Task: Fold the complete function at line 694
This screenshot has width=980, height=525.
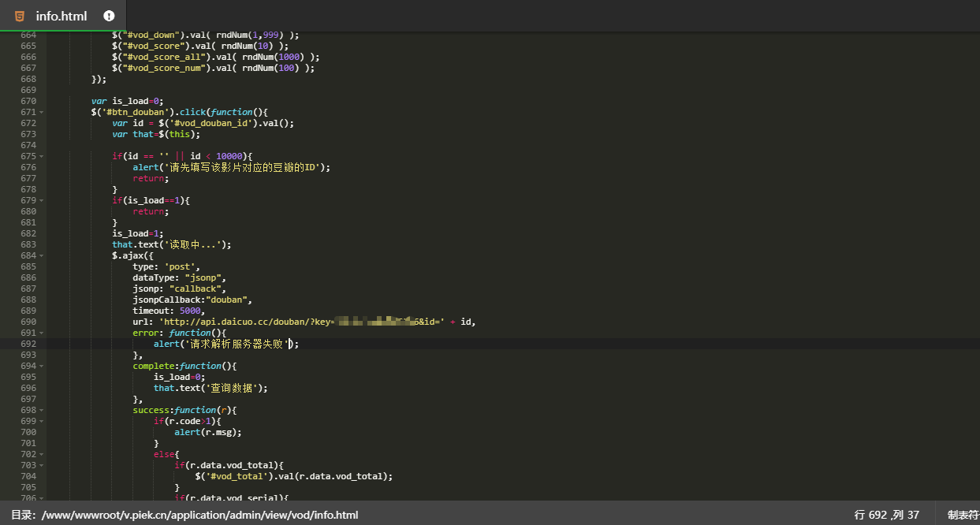Action: (x=41, y=366)
